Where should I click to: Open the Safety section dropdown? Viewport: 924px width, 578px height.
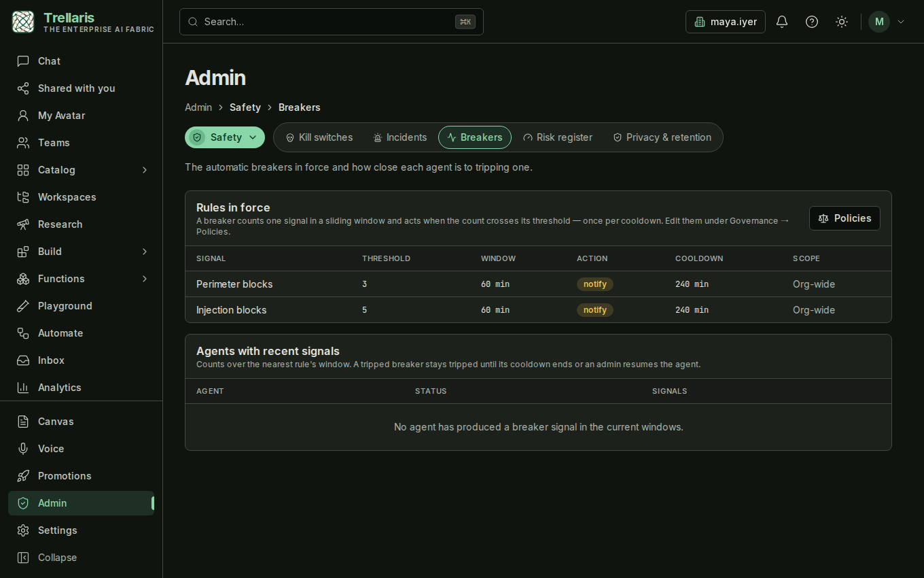(225, 137)
